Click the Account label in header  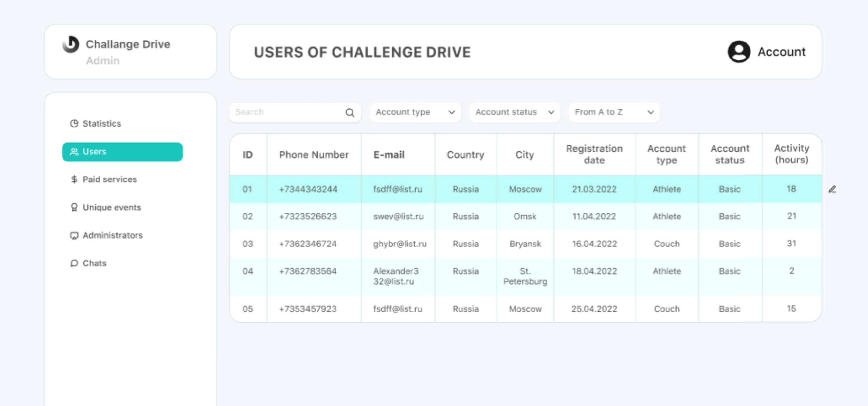[x=781, y=52]
